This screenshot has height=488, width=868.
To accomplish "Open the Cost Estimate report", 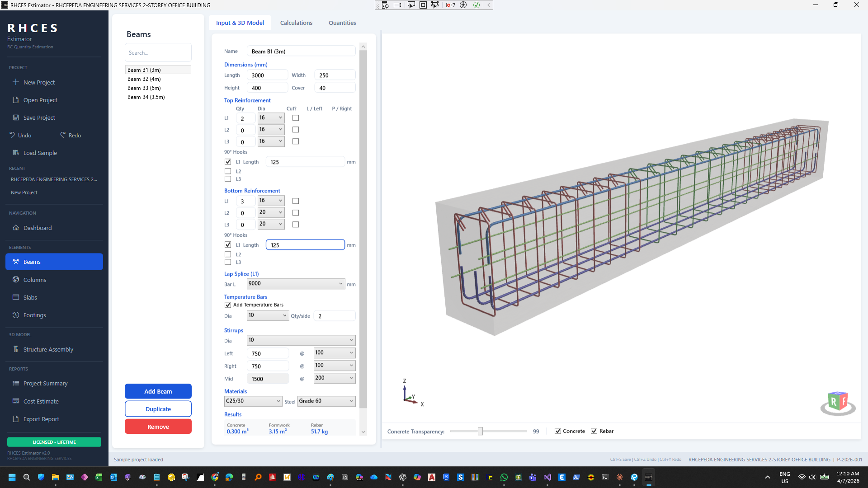I will [x=41, y=401].
